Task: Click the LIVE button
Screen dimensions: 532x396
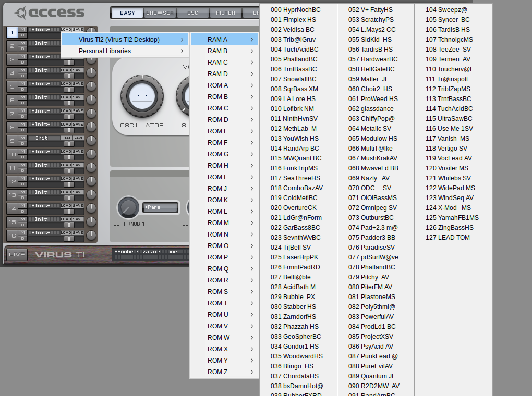Action: [x=17, y=255]
